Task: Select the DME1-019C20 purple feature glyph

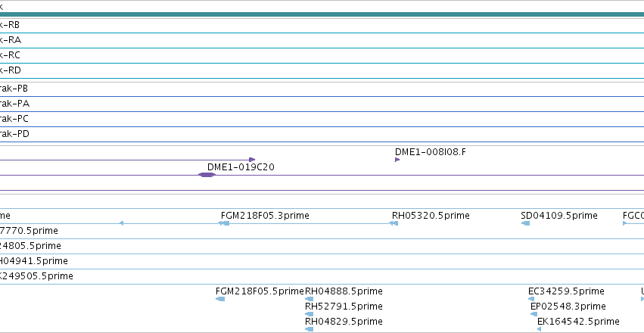Action: point(207,175)
